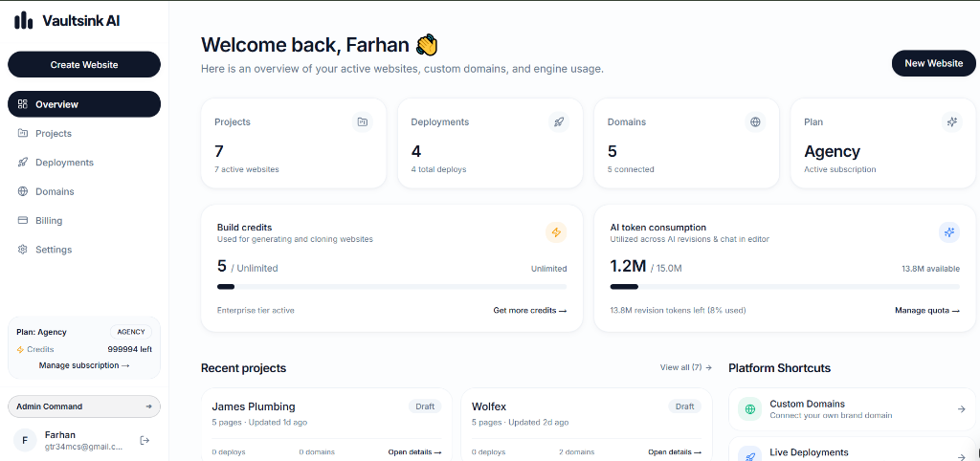Click the Manage quota link

[x=926, y=311]
